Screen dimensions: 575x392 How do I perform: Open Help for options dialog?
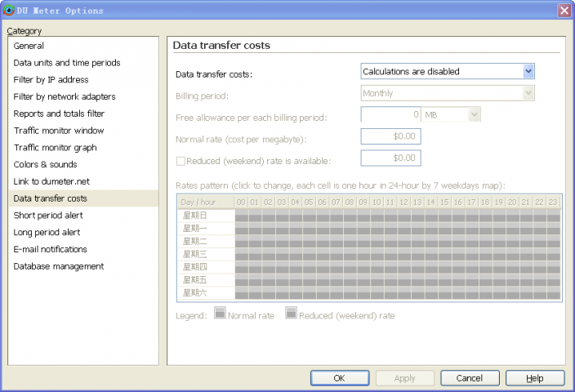click(535, 378)
